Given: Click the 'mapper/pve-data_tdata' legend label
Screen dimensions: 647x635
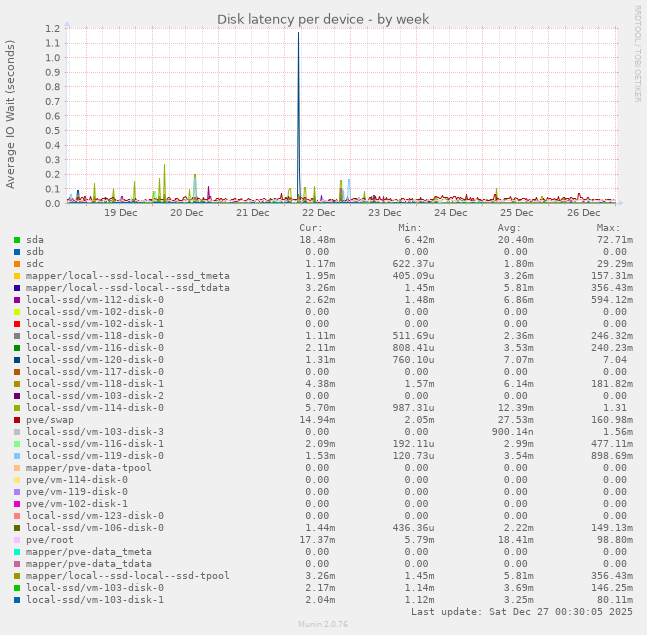Looking at the screenshot, I should coord(89,564).
